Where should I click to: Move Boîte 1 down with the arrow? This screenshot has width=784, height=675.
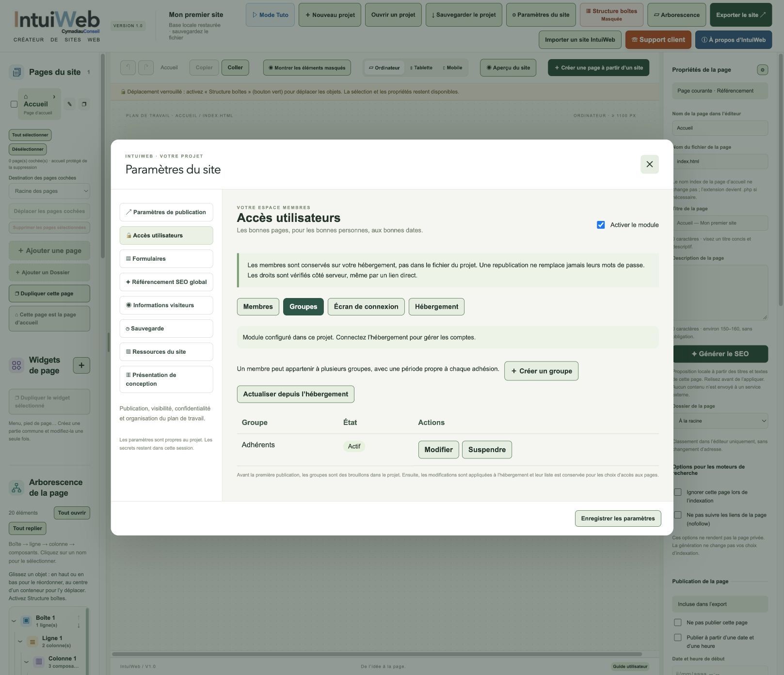(79, 625)
